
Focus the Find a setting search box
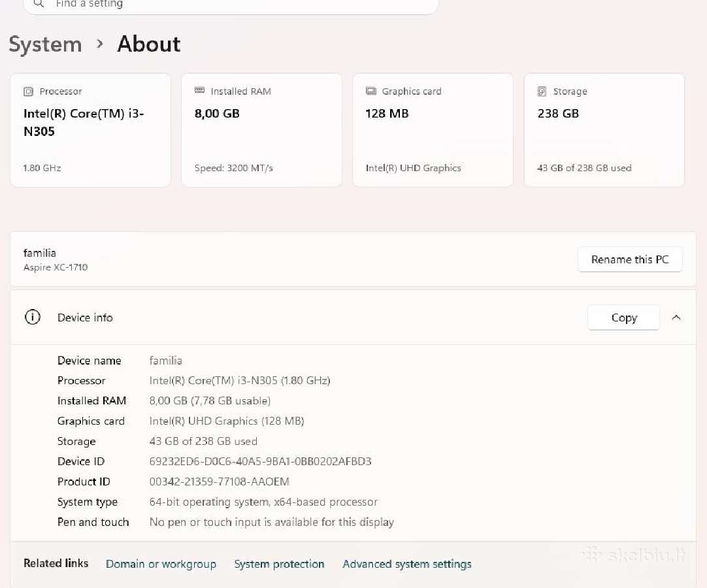click(231, 5)
